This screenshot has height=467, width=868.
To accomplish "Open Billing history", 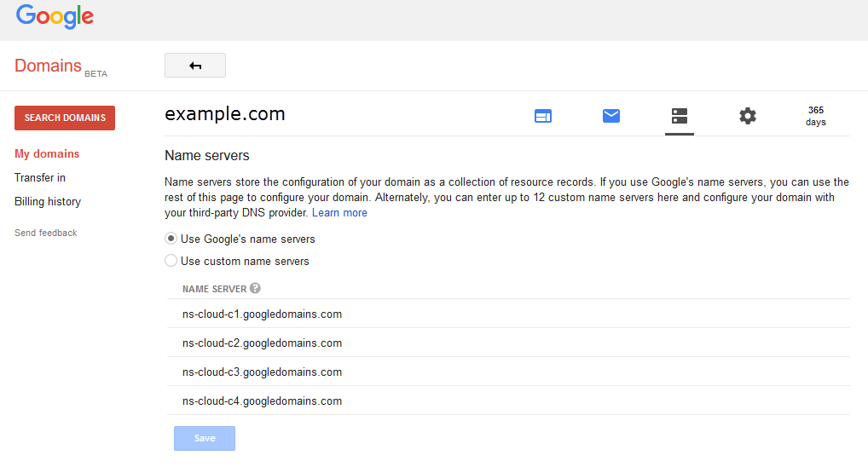I will coord(48,202).
